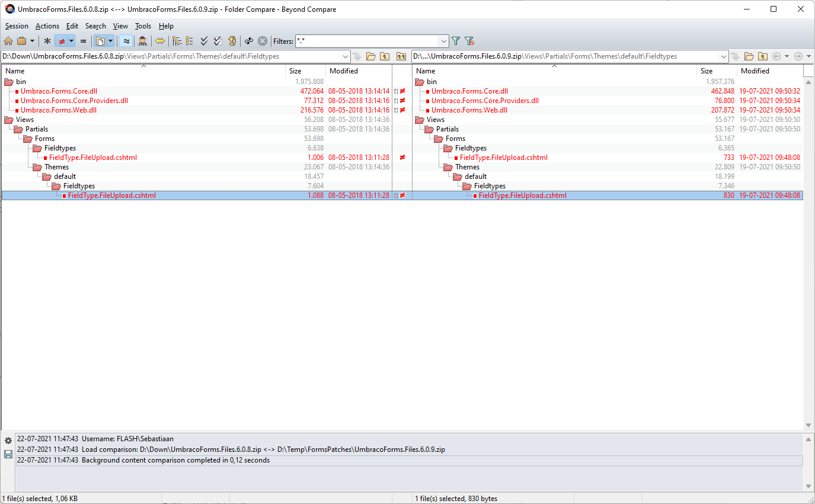Toggle Ignore Minor differences button
The width and height of the screenshot is (815, 504).
pyautogui.click(x=126, y=41)
